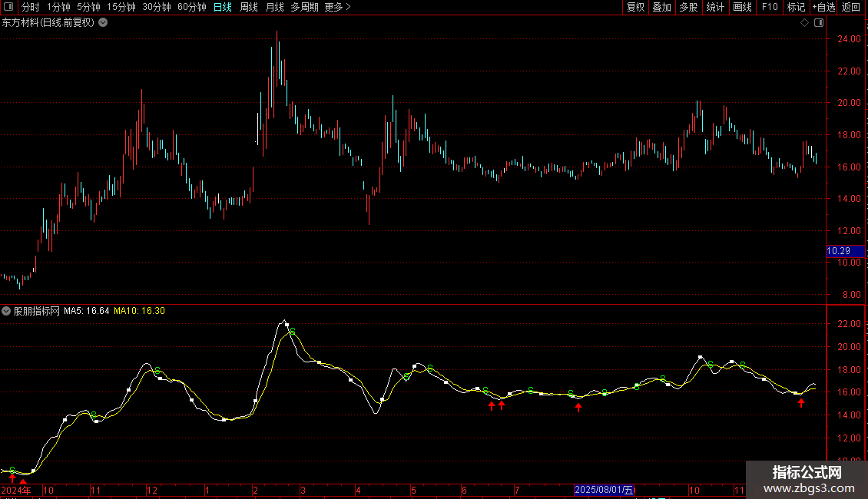Switch to 周线 weekly chart
Image resolution: width=868 pixels, height=499 pixels.
coord(249,7)
